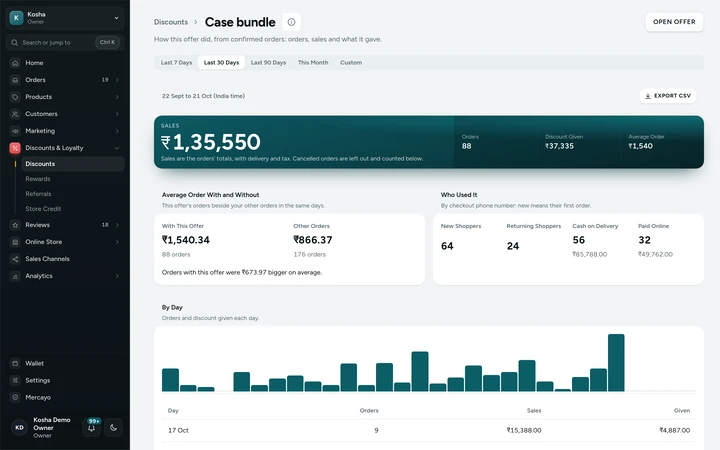Click download icon in Export CSV button

click(647, 96)
